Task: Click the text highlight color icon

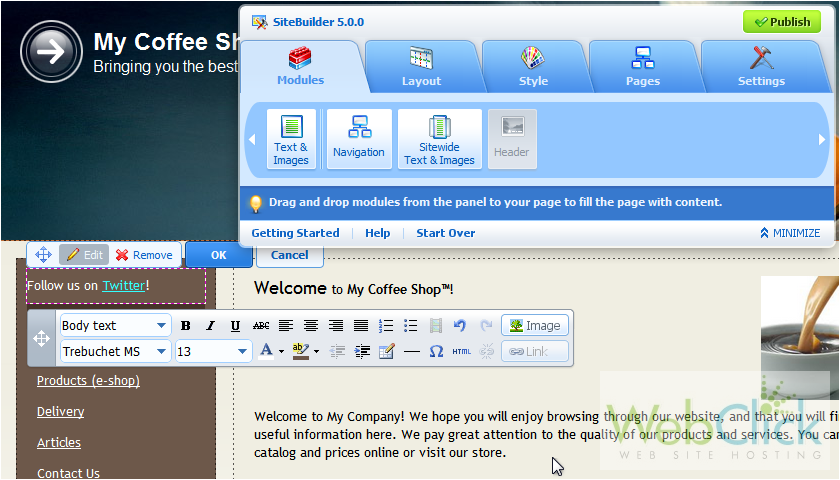Action: click(x=301, y=351)
